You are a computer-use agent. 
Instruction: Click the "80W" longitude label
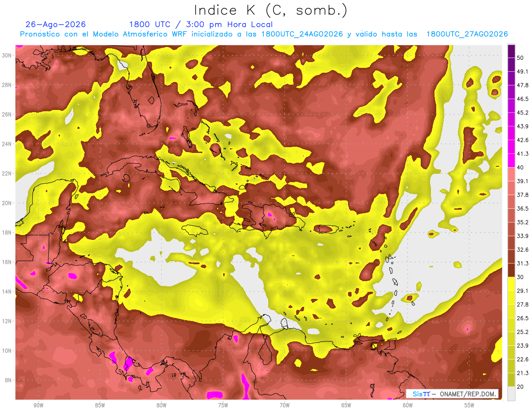click(x=161, y=405)
